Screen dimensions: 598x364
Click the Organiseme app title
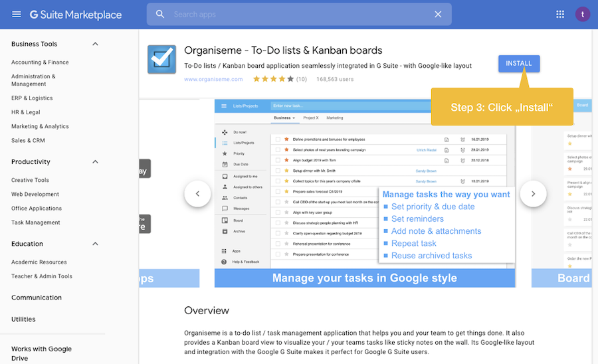click(x=283, y=50)
